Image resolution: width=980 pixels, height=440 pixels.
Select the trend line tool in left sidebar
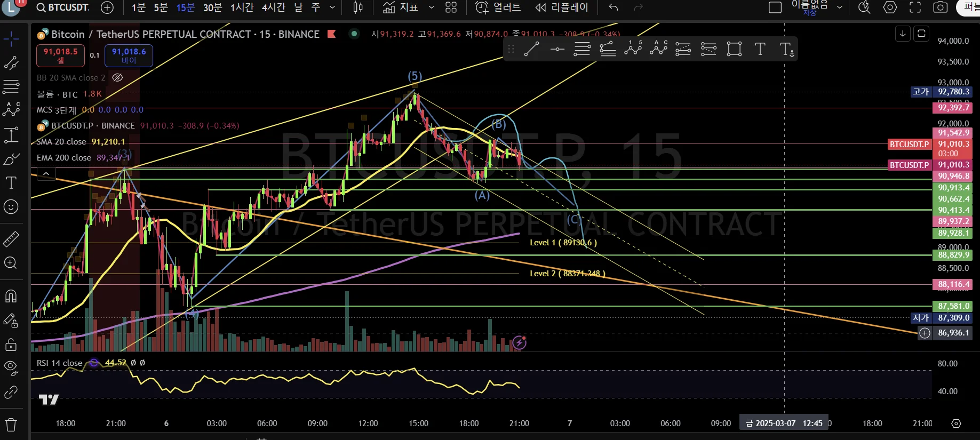pyautogui.click(x=11, y=63)
